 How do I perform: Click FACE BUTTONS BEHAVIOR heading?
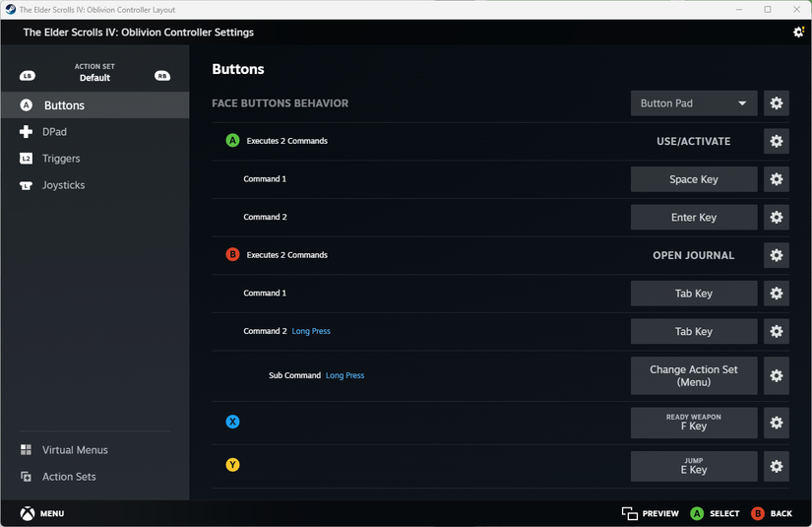click(281, 103)
